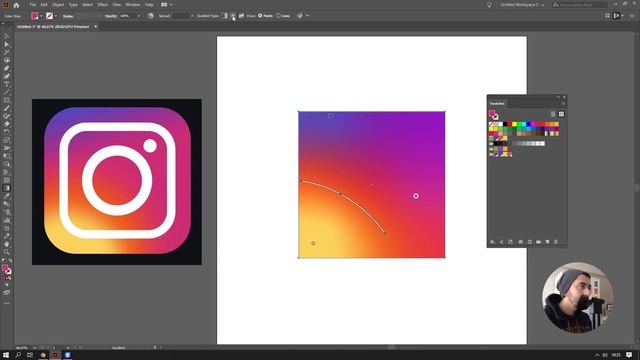Switch Swatches panel to thumbnail view

[x=561, y=114]
